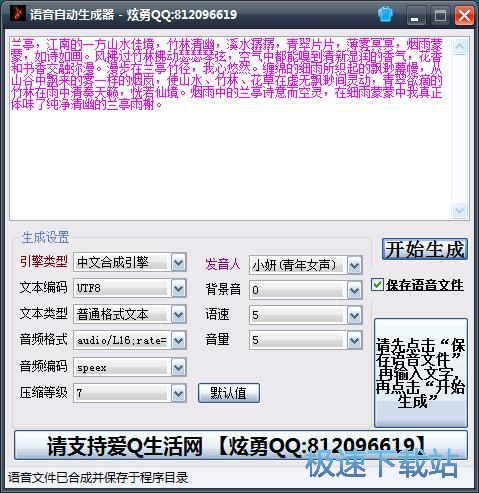Maximize the voice generator window
The height and width of the screenshot is (493, 479).
[440, 16]
